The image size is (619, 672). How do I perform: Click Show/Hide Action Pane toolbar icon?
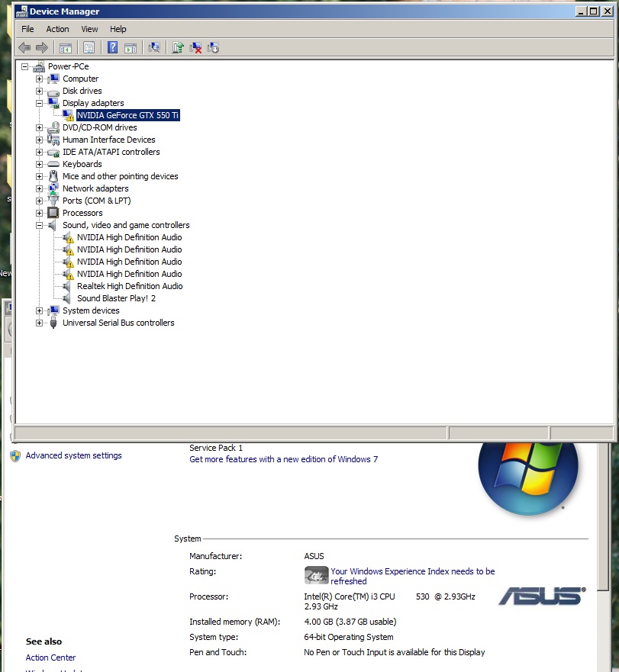(x=131, y=47)
